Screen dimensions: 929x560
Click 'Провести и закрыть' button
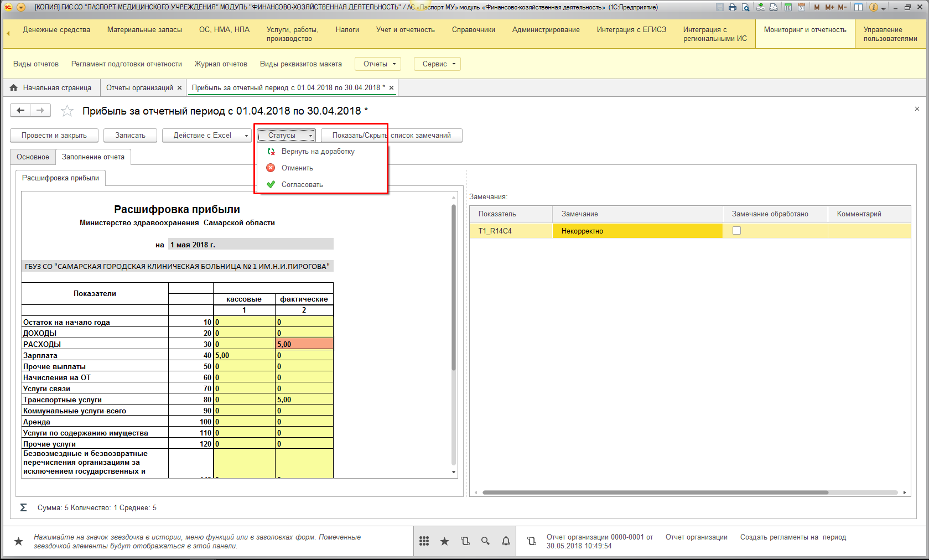54,136
